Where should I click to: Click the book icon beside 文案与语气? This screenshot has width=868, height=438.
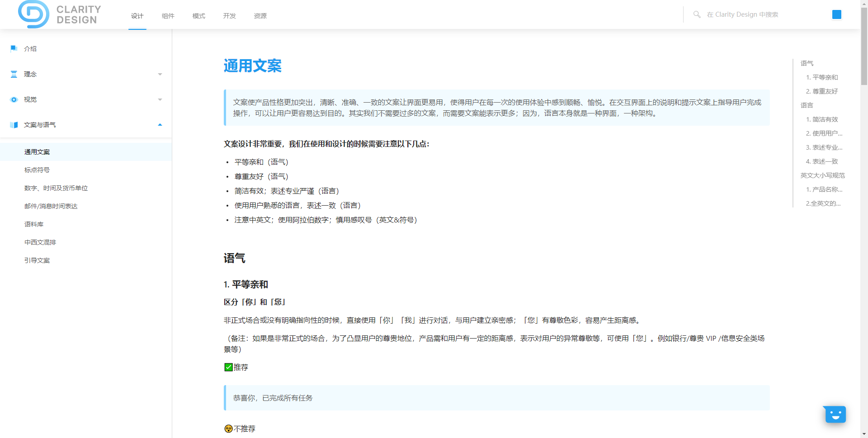coord(14,125)
